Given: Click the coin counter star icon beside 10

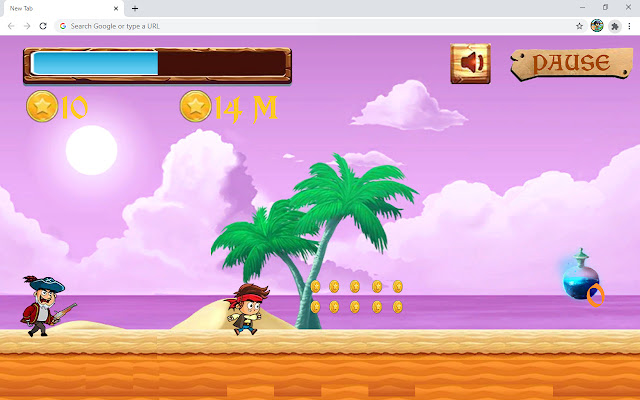Looking at the screenshot, I should (42, 107).
